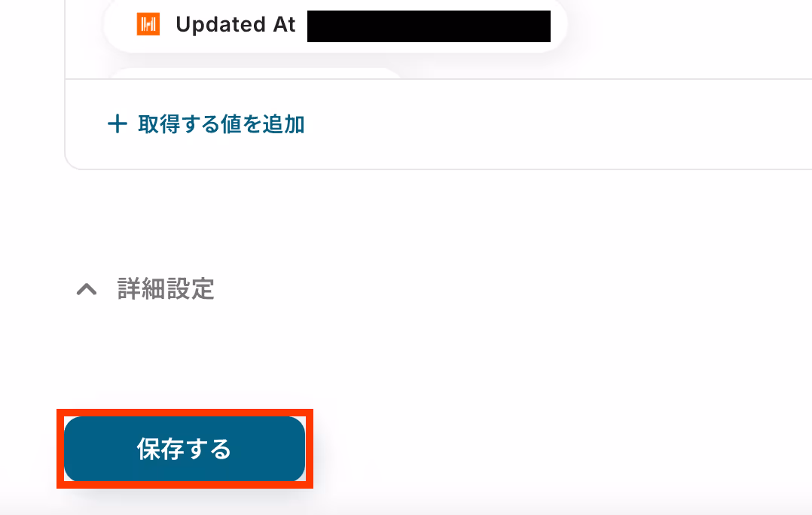Collapse 詳細設定 using the chevron arrow

87,289
